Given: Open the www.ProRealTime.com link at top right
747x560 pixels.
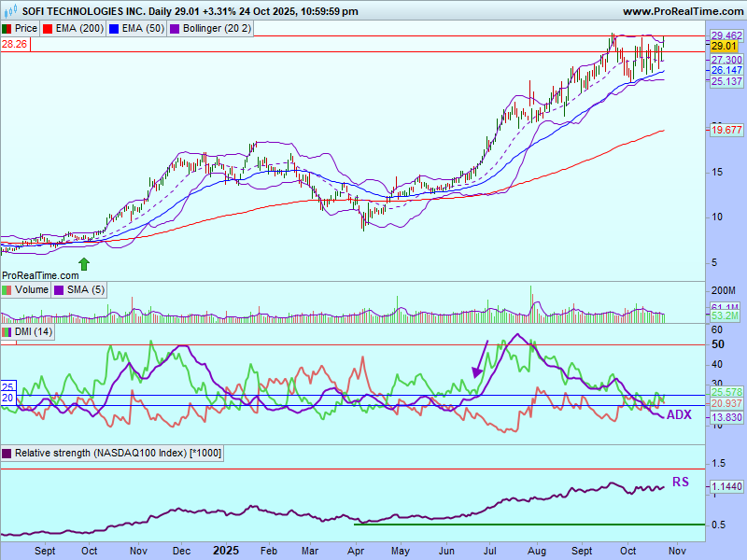Looking at the screenshot, I should (681, 11).
